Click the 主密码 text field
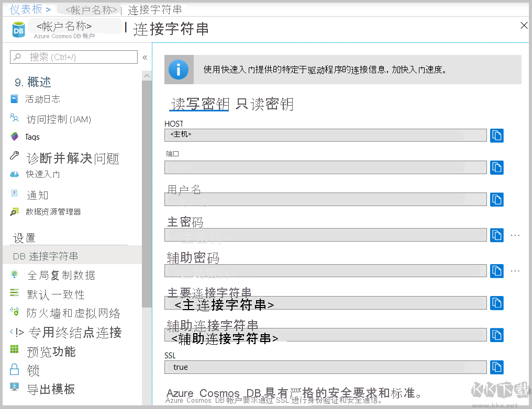 325,235
